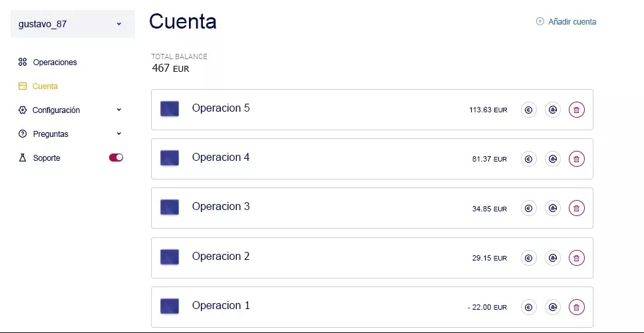Image resolution: width=644 pixels, height=333 pixels.
Task: Click the euro icon for Operacion 5
Action: point(529,110)
